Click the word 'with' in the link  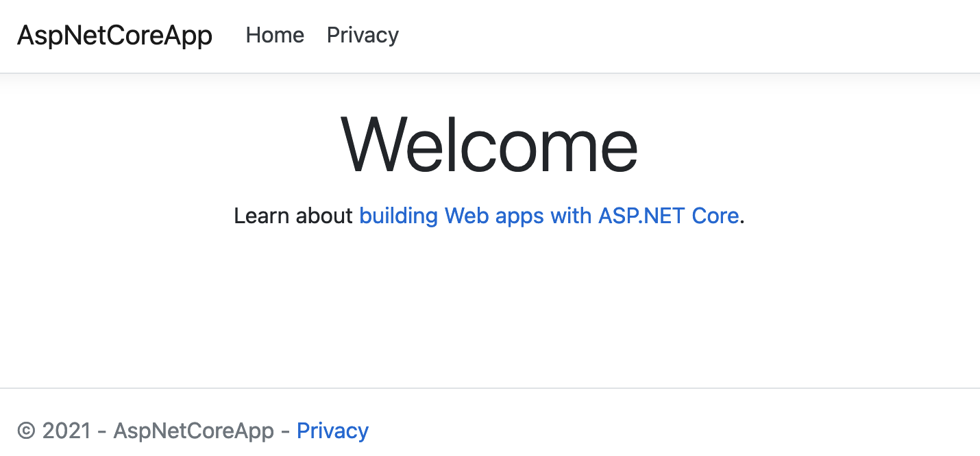point(571,216)
